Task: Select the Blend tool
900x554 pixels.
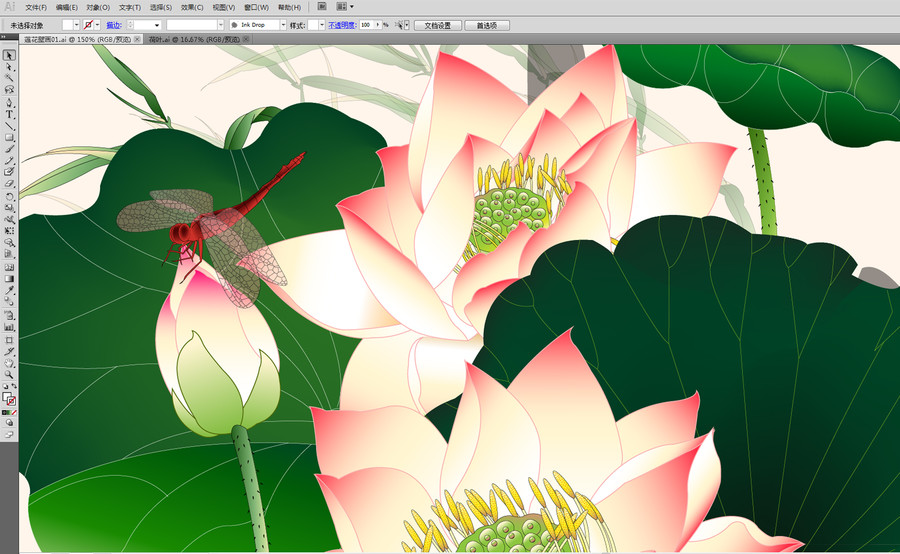Action: pyautogui.click(x=9, y=302)
